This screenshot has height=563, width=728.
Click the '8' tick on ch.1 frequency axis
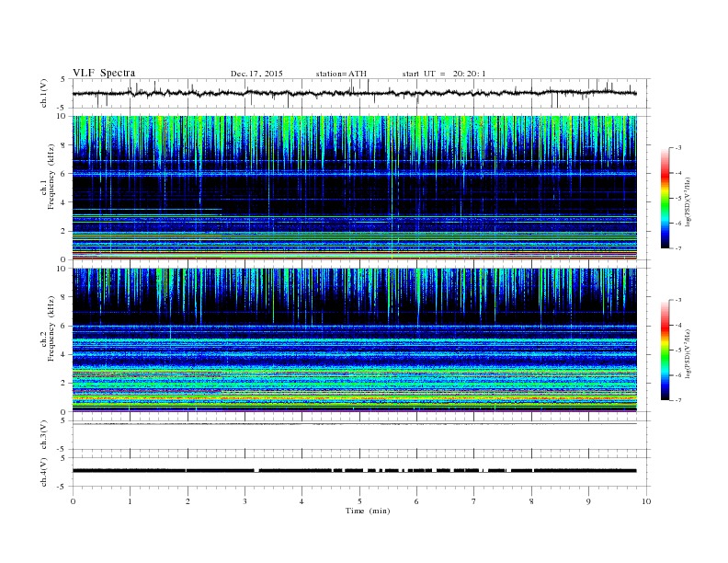pyautogui.click(x=63, y=145)
